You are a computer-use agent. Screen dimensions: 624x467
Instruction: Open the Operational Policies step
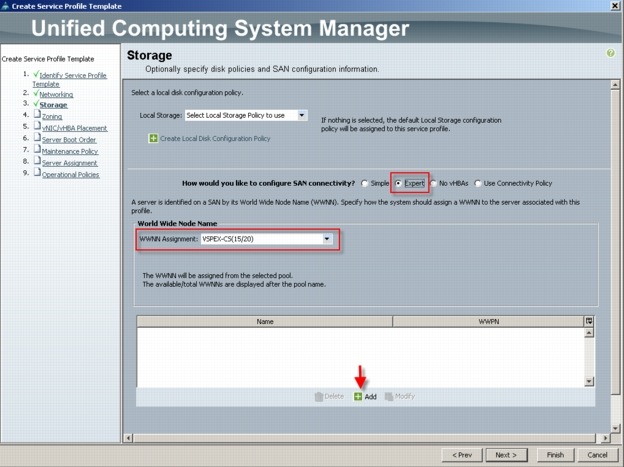tap(71, 174)
